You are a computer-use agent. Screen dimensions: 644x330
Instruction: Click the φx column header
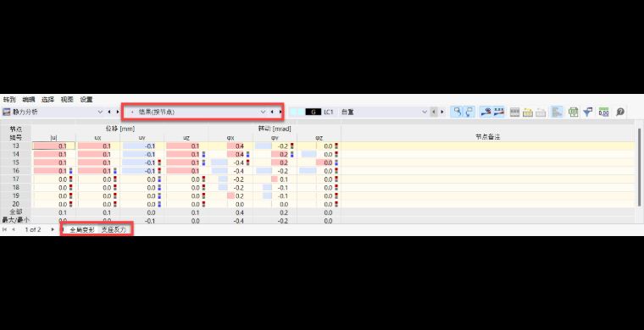click(x=230, y=138)
